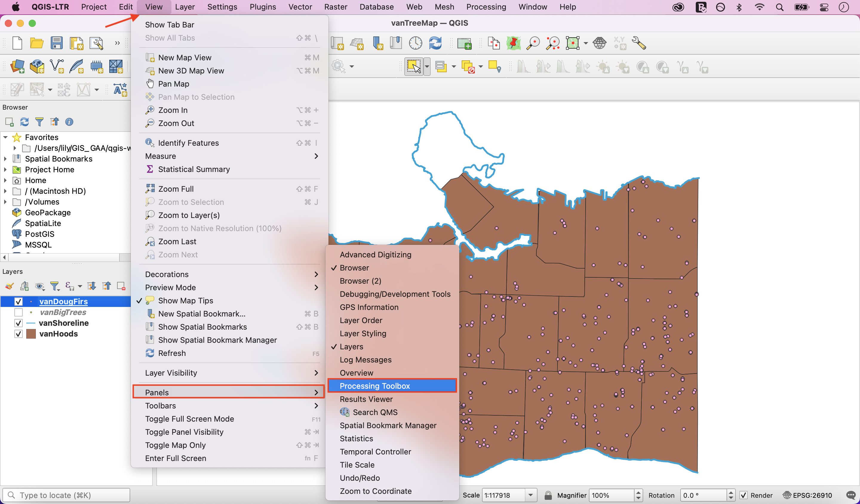Click the Select Features by area tool
860x504 pixels.
coord(413,66)
